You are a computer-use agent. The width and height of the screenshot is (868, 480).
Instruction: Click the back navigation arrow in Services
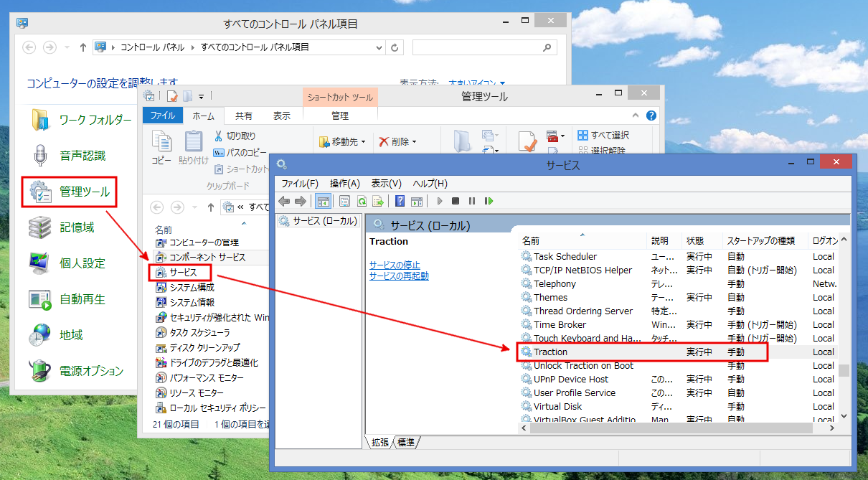tap(283, 201)
